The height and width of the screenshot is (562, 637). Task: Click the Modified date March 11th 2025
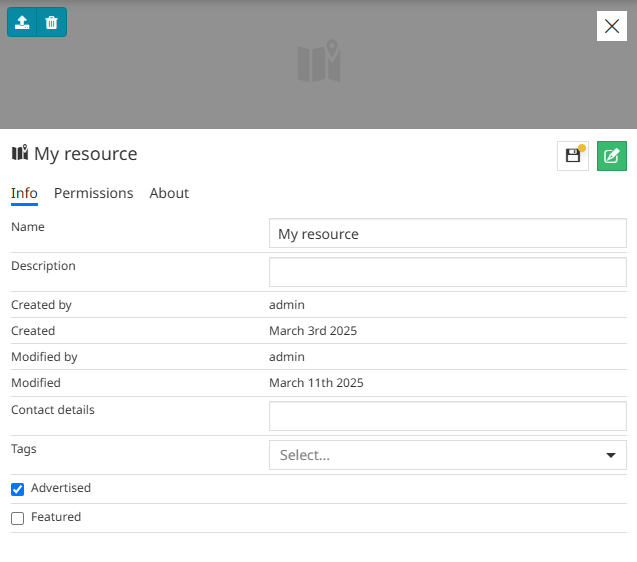click(316, 383)
